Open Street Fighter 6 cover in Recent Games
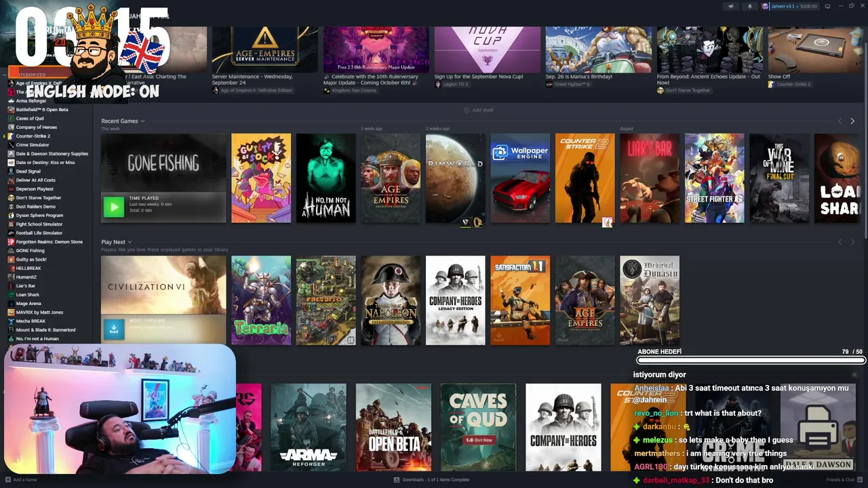868x488 pixels. click(714, 178)
